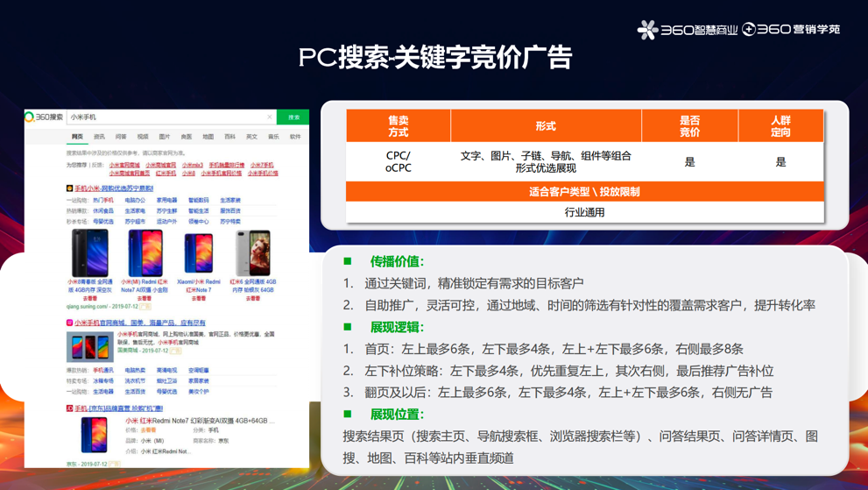Viewport: 868px width, 490px height.
Task: Select the black 小米8青春版 phone thumbnail
Action: [89, 253]
